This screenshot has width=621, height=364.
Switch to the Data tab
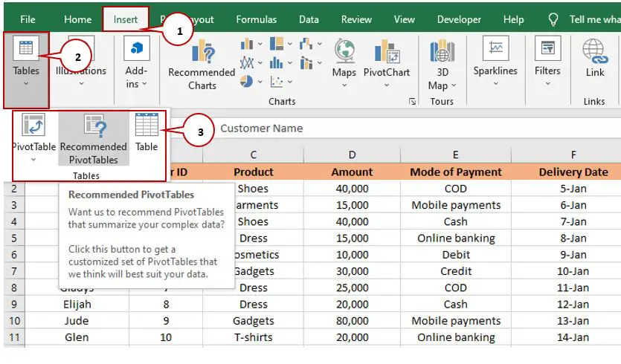point(309,19)
